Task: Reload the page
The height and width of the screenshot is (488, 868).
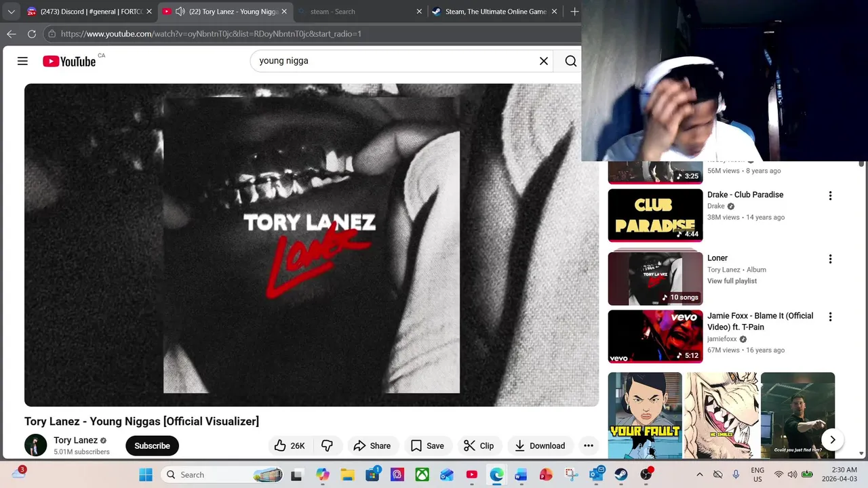Action: coord(32,34)
